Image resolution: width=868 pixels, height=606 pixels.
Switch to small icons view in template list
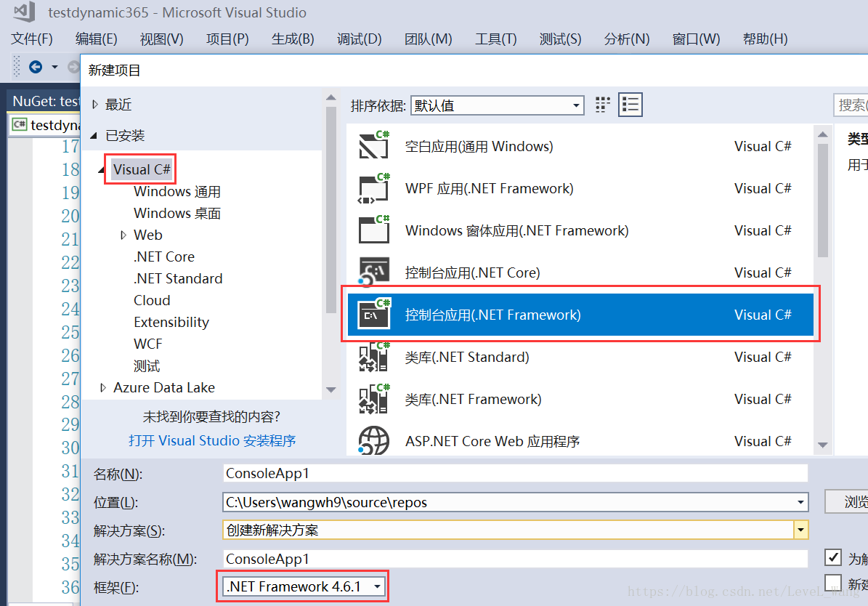pyautogui.click(x=602, y=105)
